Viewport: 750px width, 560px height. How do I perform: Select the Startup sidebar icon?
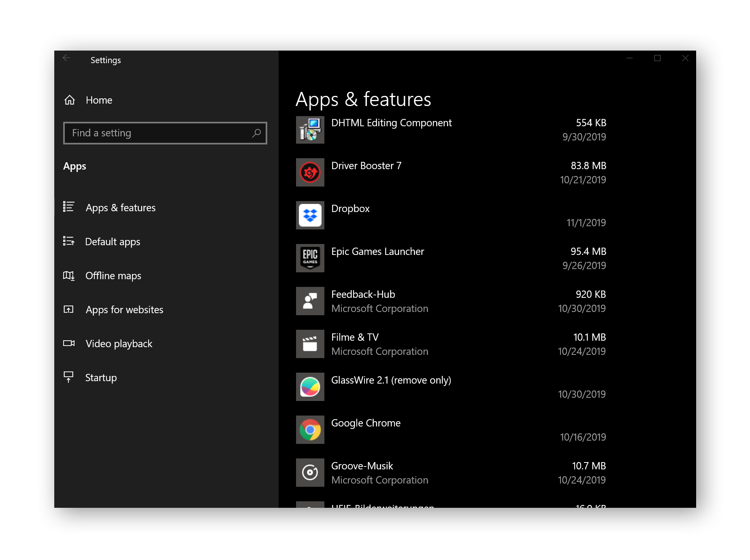(x=69, y=377)
